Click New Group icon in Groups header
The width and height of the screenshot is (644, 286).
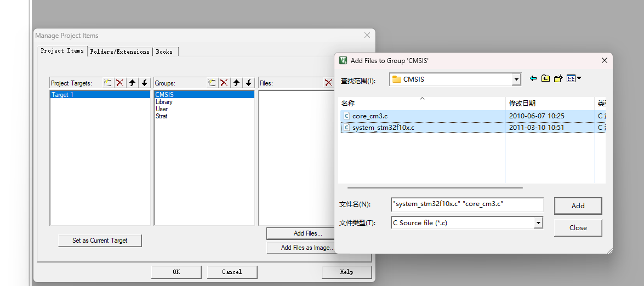coord(212,83)
